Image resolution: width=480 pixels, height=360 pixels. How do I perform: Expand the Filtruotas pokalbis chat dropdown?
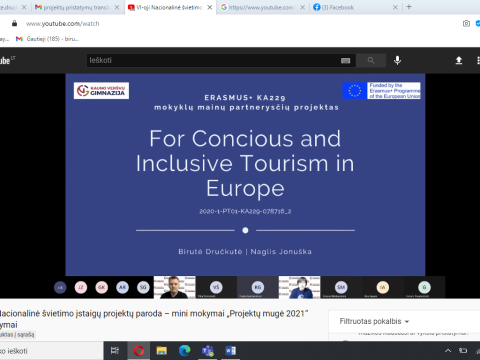click(374, 321)
